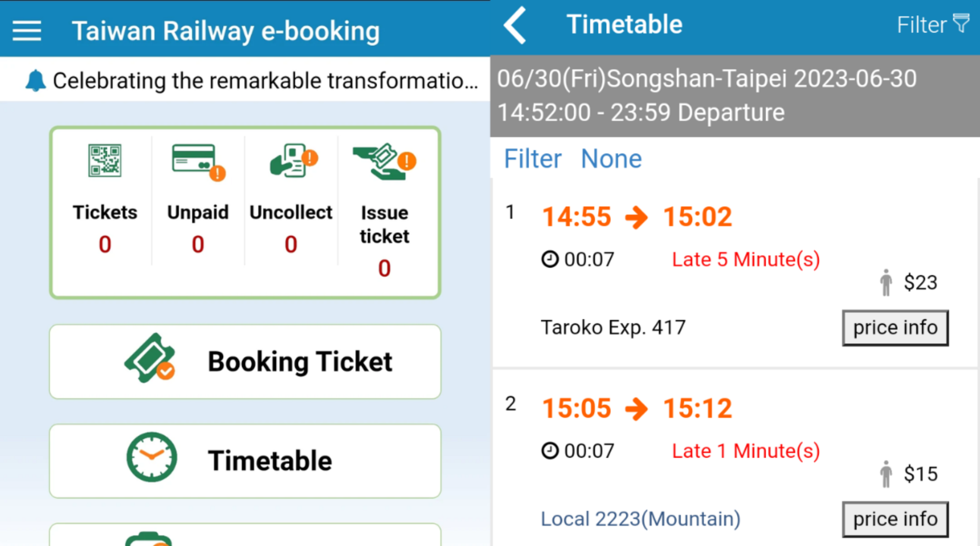Viewport: 980px width, 546px height.
Task: Open the Filter options in the timetable
Action: (533, 158)
